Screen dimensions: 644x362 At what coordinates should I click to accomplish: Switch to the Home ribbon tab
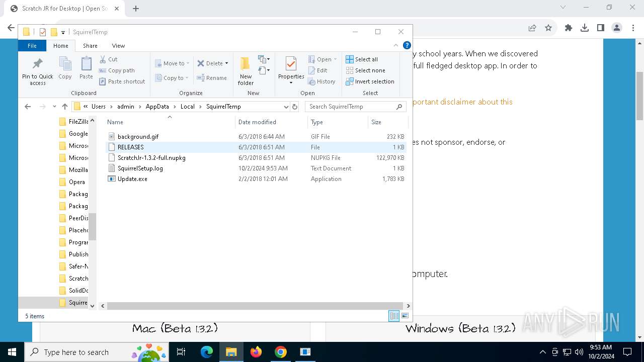[x=61, y=46]
